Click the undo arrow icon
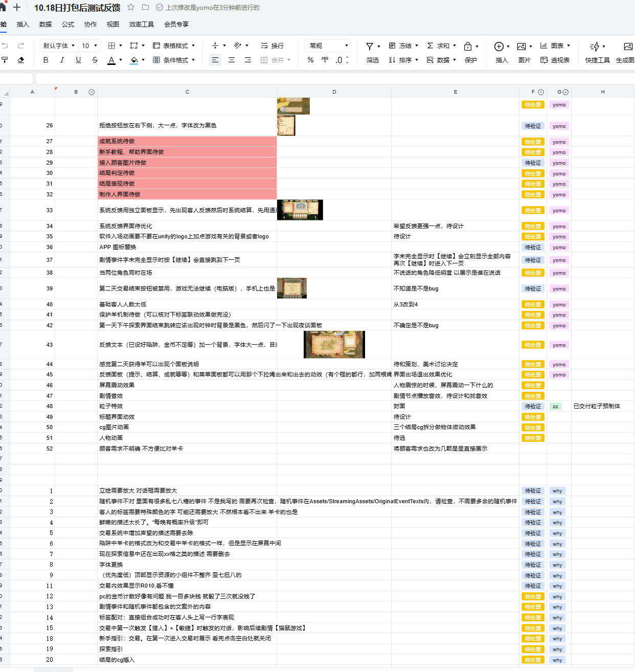Image resolution: width=635 pixels, height=672 pixels. [x=5, y=46]
